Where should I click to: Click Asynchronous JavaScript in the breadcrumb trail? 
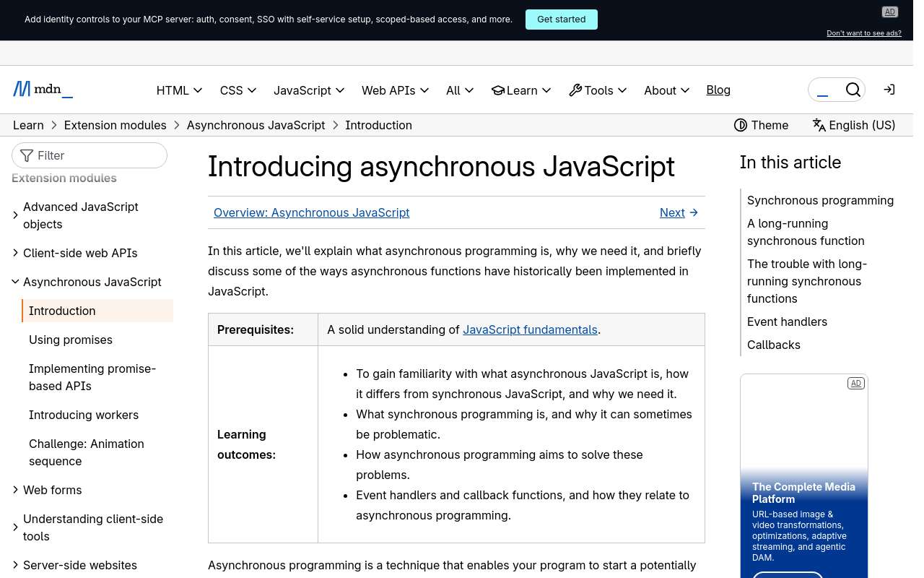coord(256,125)
